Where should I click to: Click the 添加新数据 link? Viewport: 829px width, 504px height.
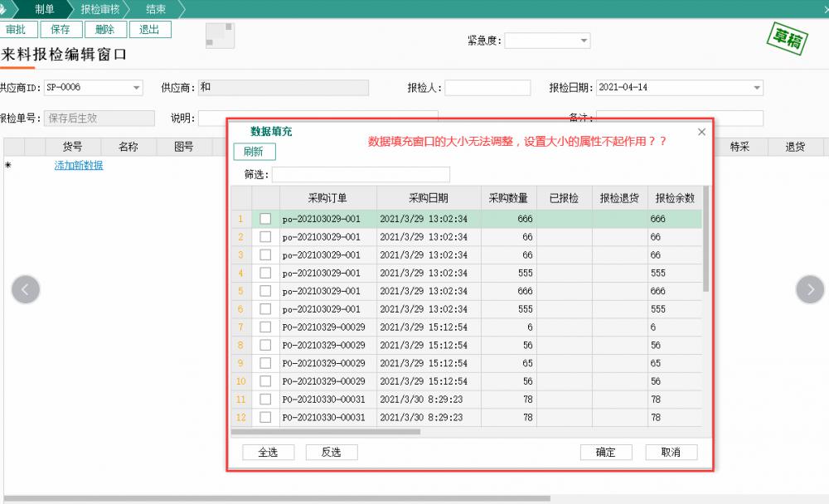click(x=79, y=166)
